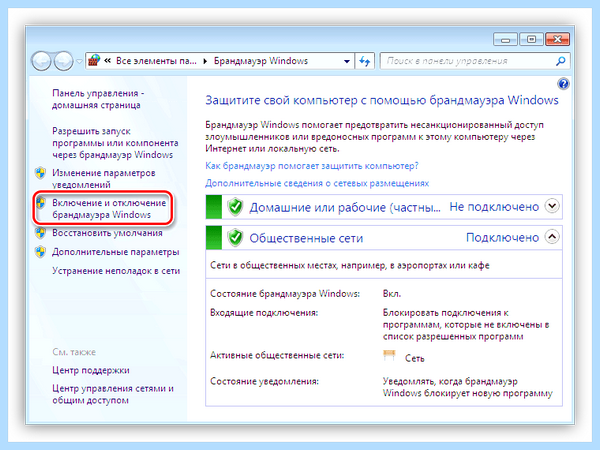Click the bench network icon beside 'Сеть'

point(389,355)
